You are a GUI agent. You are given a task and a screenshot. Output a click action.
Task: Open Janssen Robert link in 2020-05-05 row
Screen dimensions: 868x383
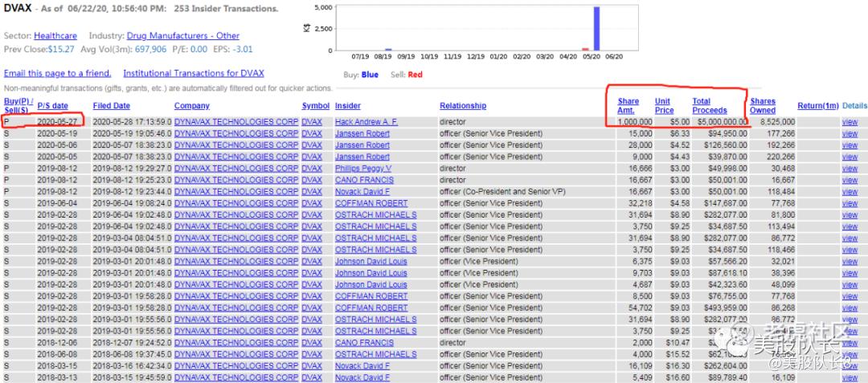coord(362,157)
